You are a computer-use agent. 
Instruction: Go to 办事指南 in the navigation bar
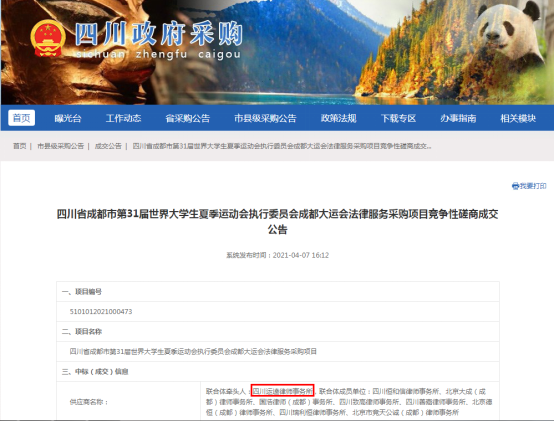click(x=458, y=118)
